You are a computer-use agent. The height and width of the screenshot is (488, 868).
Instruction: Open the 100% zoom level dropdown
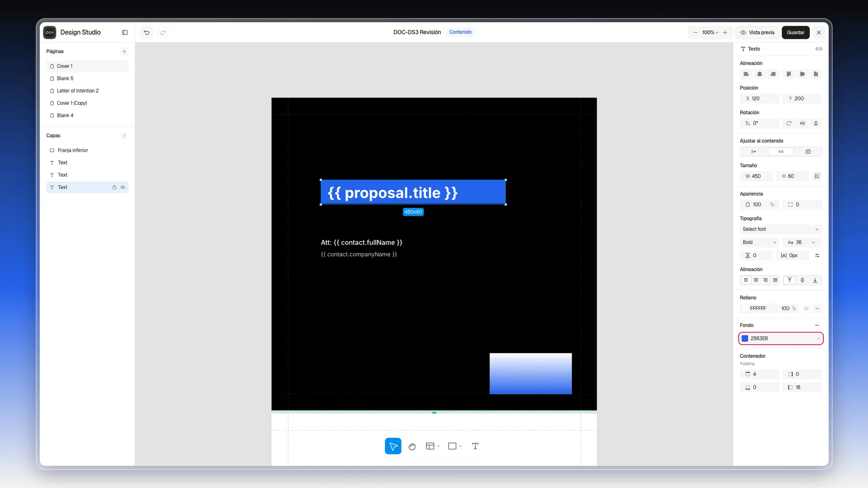coord(710,33)
